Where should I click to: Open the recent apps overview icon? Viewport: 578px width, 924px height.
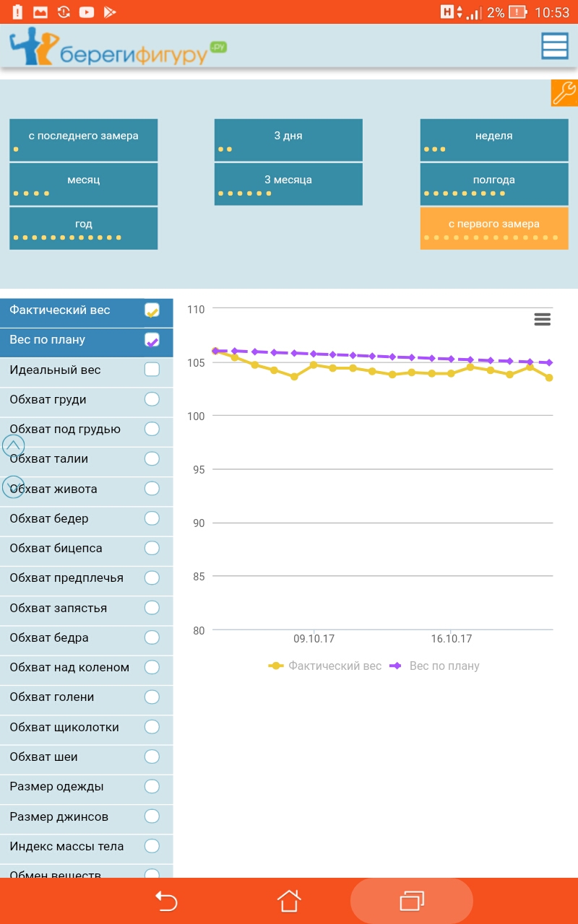(x=412, y=901)
